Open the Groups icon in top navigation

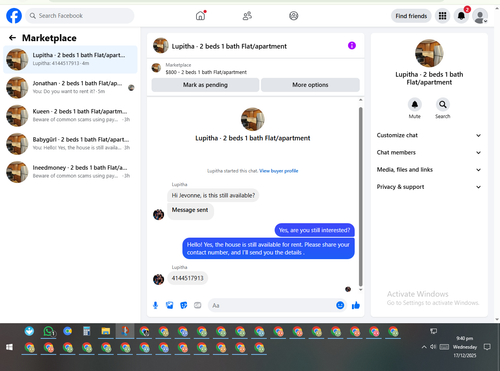coord(294,16)
